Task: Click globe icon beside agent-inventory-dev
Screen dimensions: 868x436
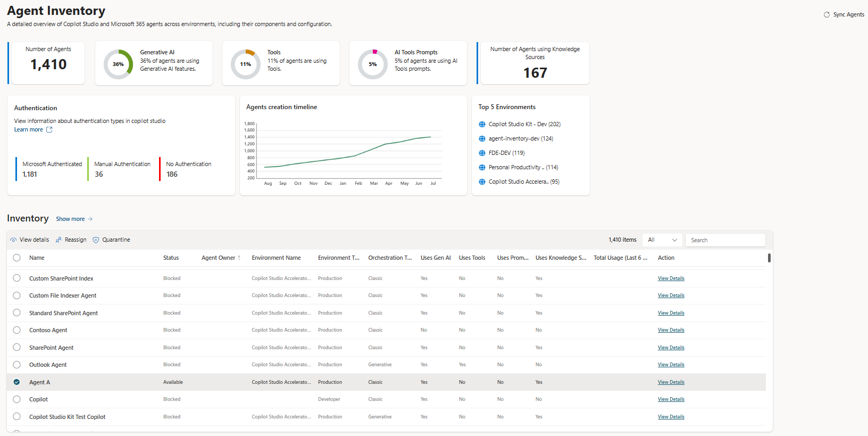Action: click(x=482, y=138)
